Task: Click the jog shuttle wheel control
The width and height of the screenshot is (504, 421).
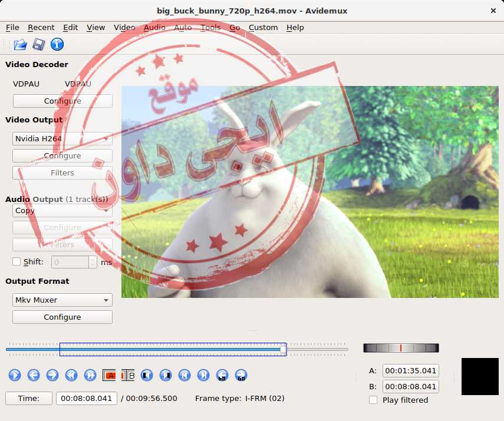Action: [401, 348]
